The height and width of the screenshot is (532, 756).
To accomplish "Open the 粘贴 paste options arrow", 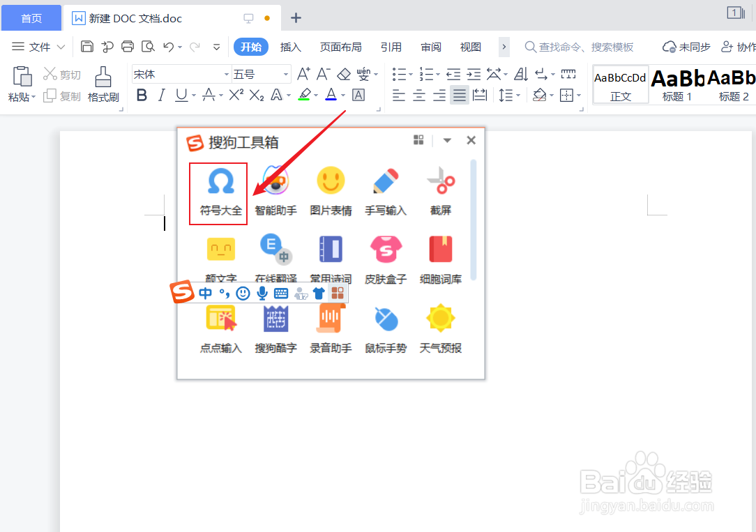I will tap(33, 98).
